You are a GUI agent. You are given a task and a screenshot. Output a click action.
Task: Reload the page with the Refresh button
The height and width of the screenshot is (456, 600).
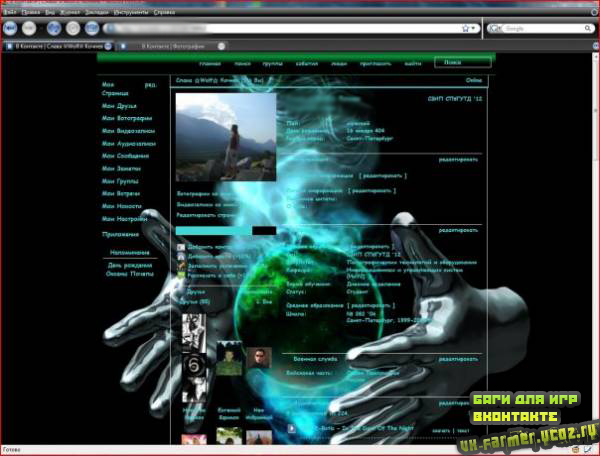pyautogui.click(x=54, y=28)
